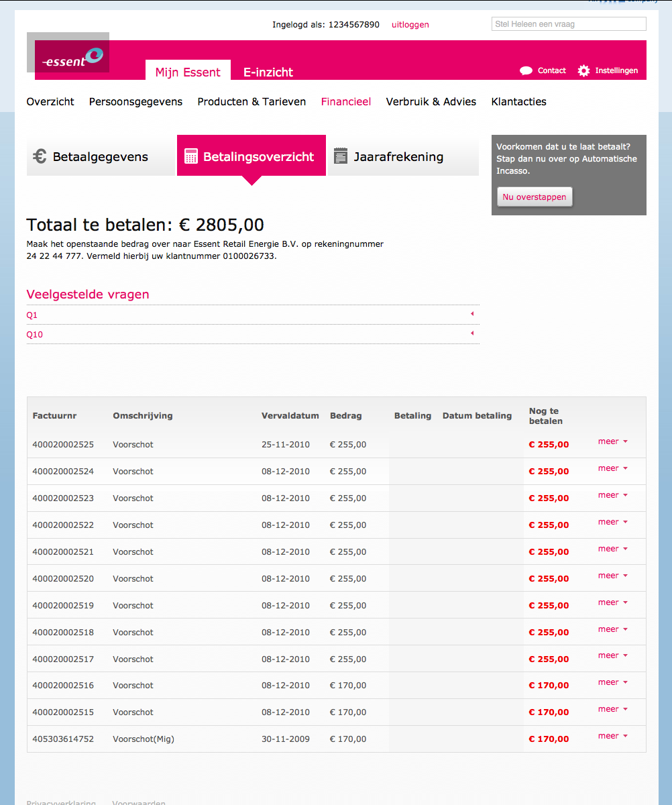Viewport: 672px width, 805px height.
Task: Click the Contact speech bubble icon
Action: (x=526, y=70)
